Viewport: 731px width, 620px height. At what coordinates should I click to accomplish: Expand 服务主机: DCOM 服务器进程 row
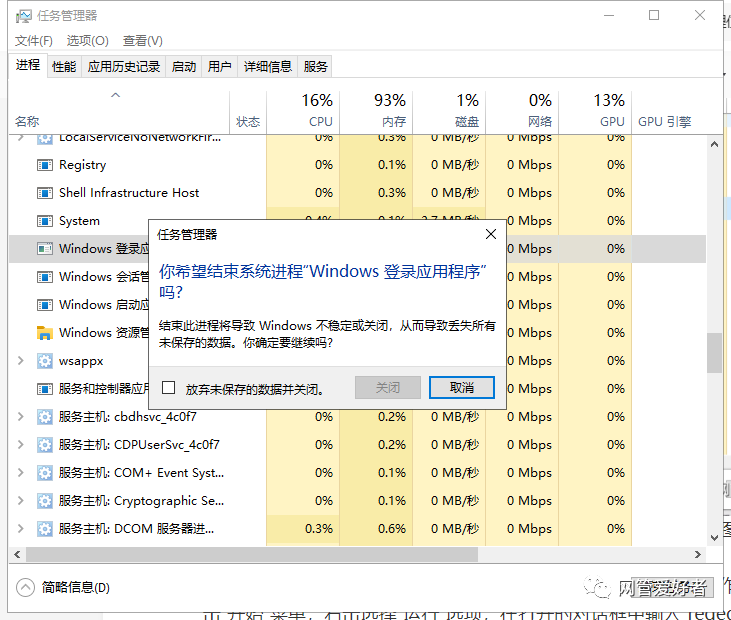point(21,529)
